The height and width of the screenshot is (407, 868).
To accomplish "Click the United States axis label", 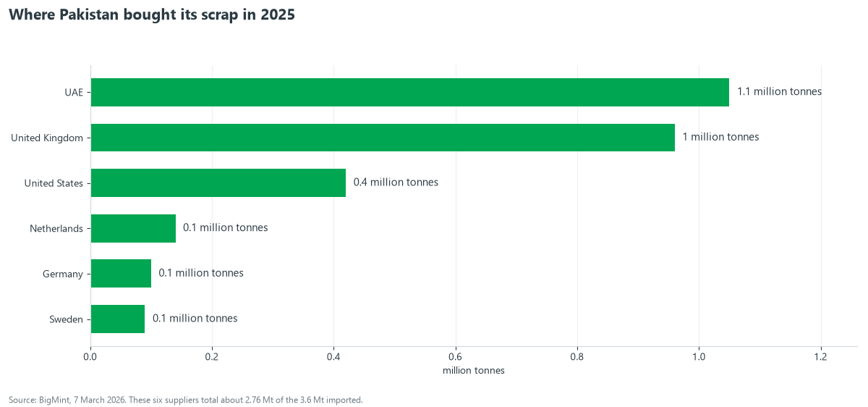I will [x=54, y=183].
